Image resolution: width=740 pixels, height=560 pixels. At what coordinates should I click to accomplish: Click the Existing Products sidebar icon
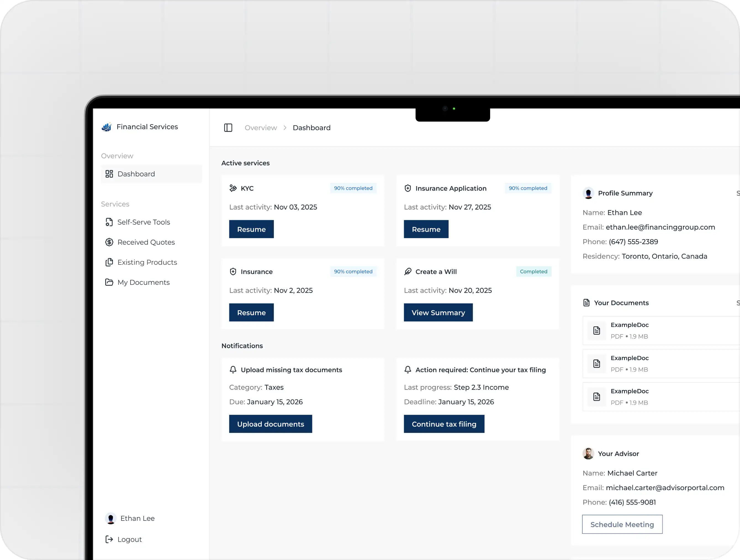click(x=109, y=262)
